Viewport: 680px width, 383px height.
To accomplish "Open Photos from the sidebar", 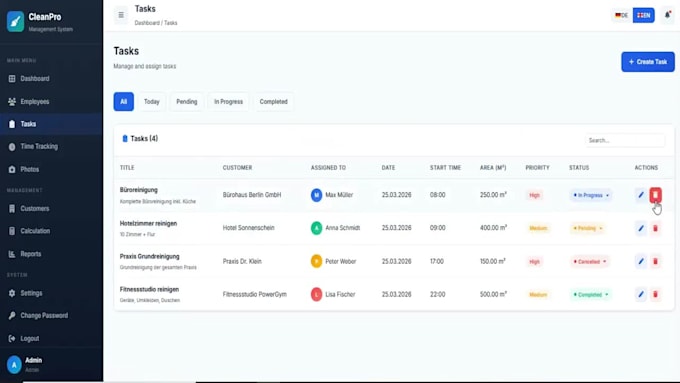I will 51,169.
